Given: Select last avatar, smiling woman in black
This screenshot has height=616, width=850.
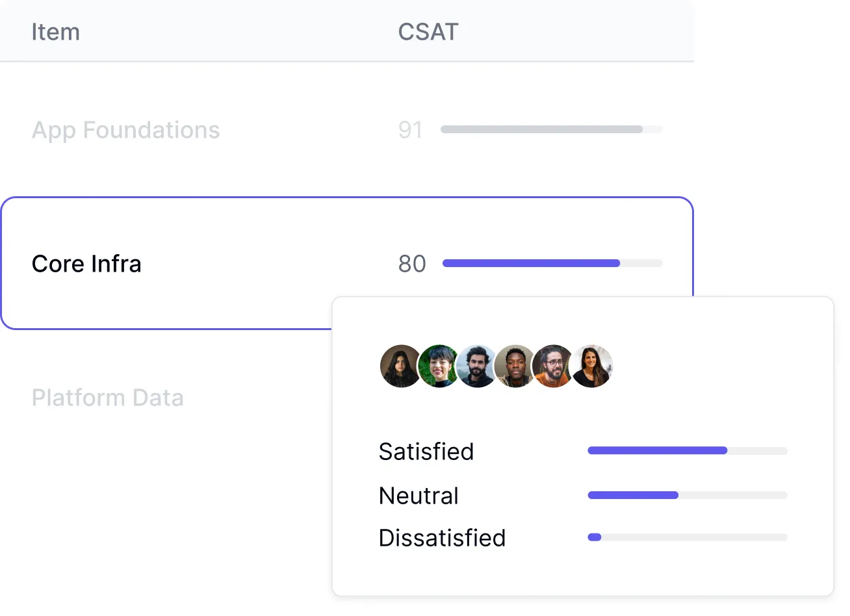Looking at the screenshot, I should coord(592,366).
